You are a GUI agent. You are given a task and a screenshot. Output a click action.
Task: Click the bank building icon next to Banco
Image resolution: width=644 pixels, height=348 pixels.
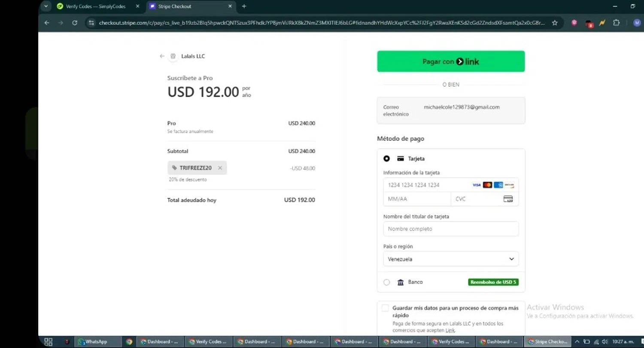[401, 282]
